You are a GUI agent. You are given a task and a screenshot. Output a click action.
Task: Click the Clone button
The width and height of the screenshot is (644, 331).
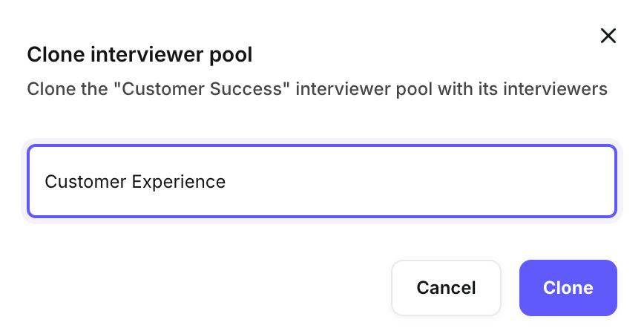(x=568, y=288)
